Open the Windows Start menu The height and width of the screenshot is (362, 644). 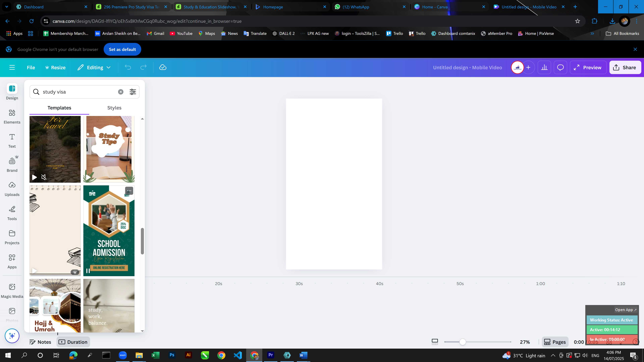(8, 355)
